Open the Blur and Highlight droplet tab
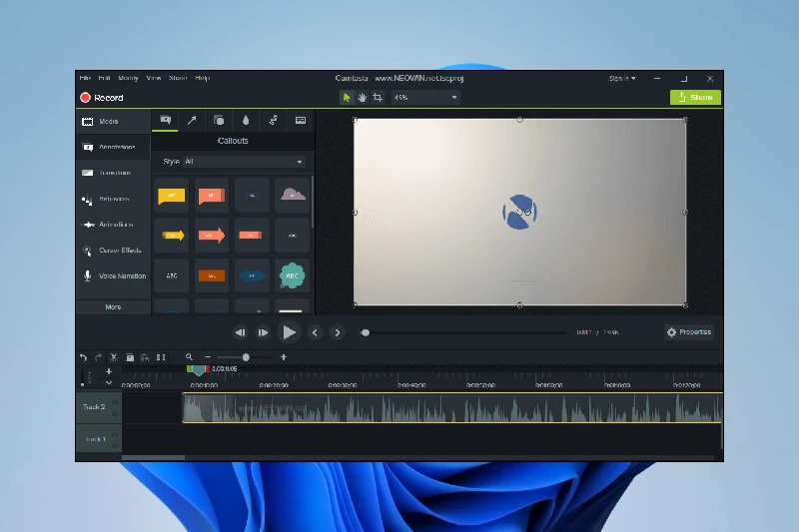 coord(246,120)
